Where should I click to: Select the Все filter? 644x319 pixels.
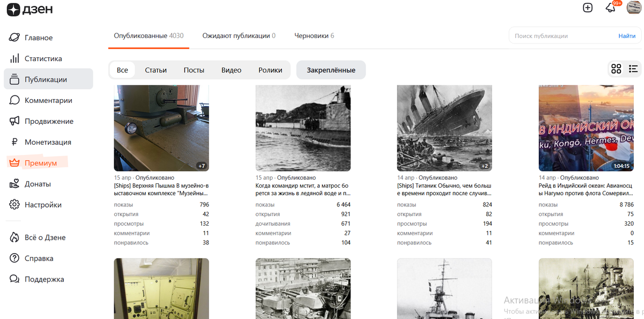[x=122, y=70]
